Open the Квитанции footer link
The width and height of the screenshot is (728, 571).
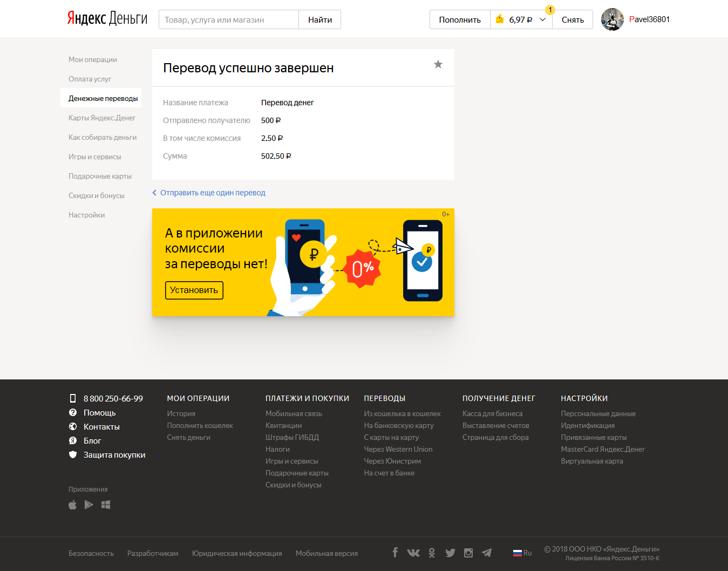click(x=284, y=425)
